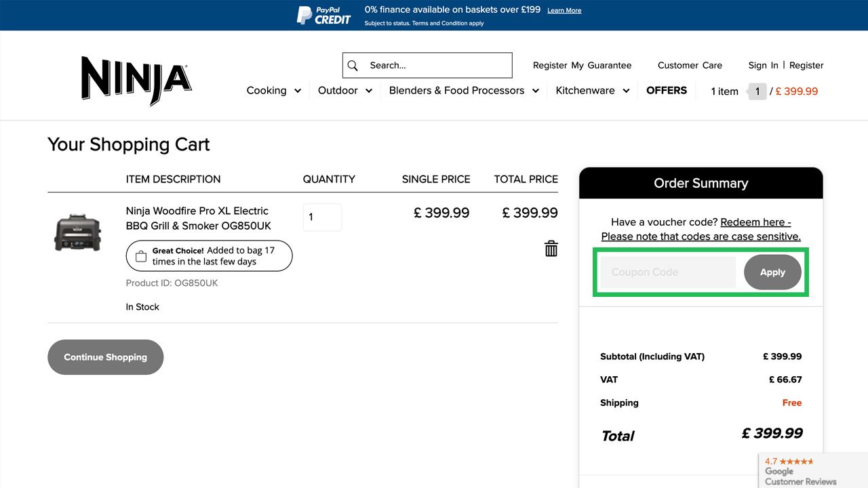Click the cart item count badge

(x=757, y=91)
